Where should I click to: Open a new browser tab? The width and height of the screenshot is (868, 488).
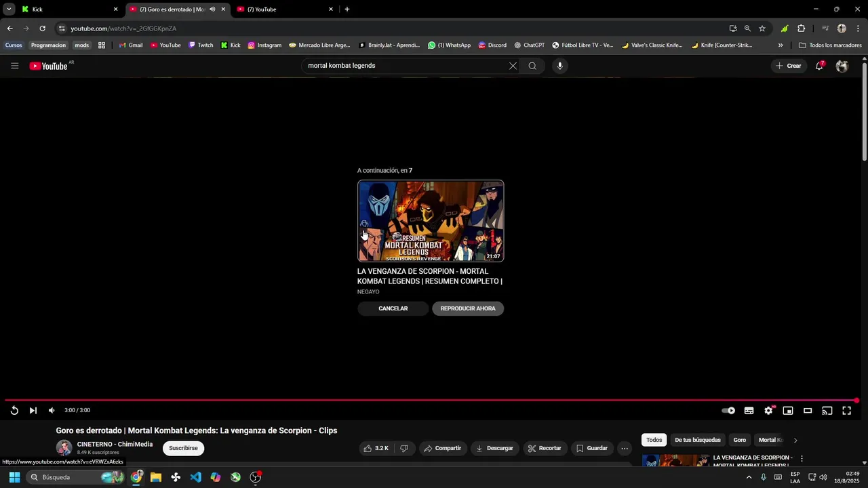347,9
